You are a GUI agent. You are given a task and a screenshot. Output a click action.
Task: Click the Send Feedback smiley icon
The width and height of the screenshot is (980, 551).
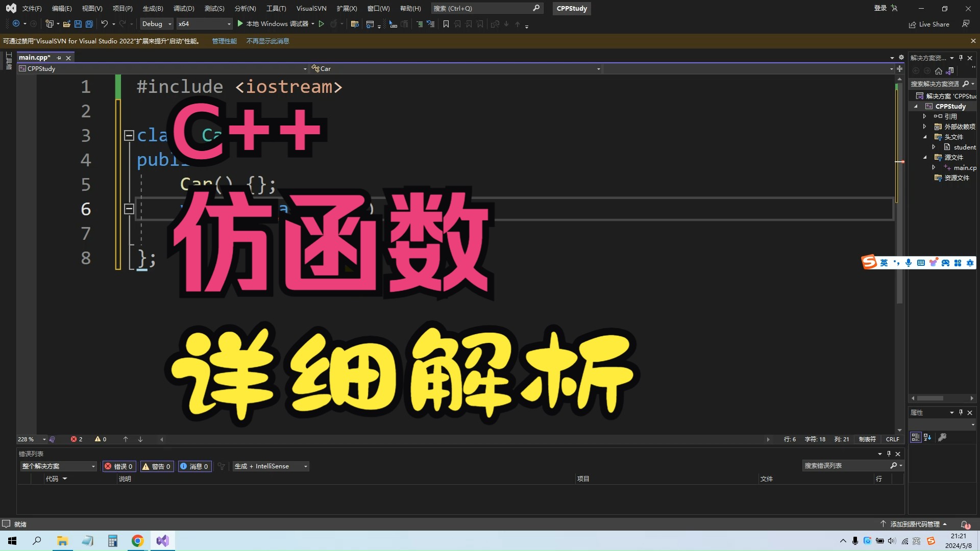(966, 23)
